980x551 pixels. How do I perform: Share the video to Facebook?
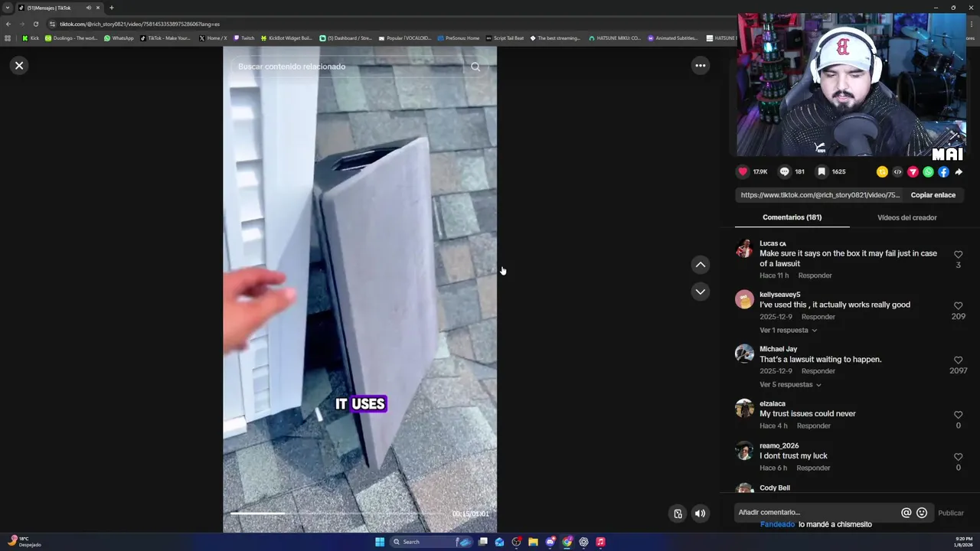point(943,172)
